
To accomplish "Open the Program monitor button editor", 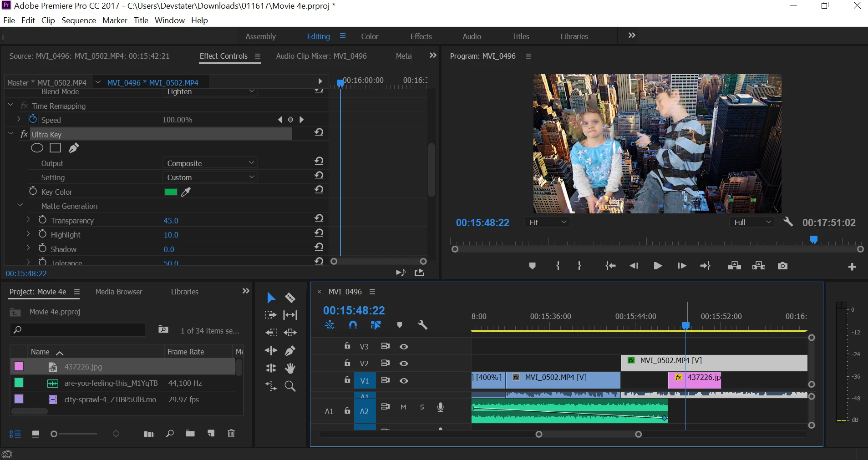I will [852, 267].
